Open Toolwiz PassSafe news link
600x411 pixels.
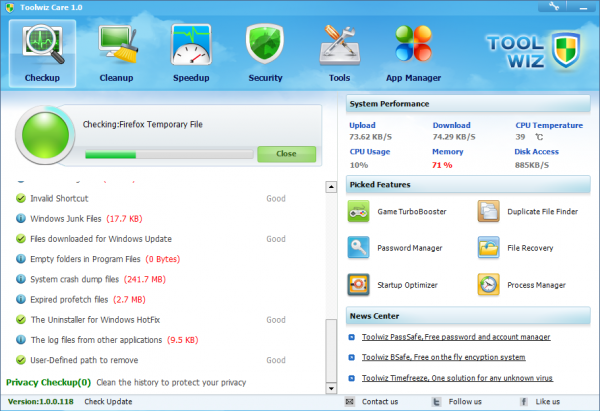coord(456,337)
